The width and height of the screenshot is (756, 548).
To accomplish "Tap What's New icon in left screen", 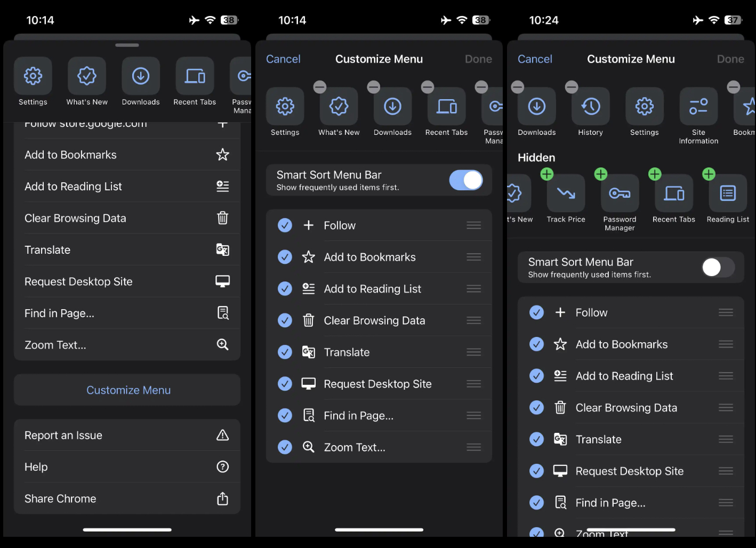I will click(x=87, y=76).
